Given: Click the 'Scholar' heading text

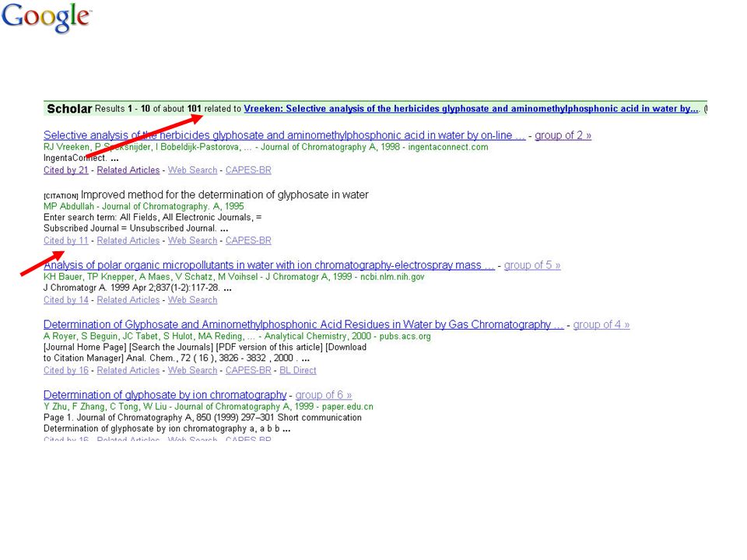Looking at the screenshot, I should click(69, 109).
